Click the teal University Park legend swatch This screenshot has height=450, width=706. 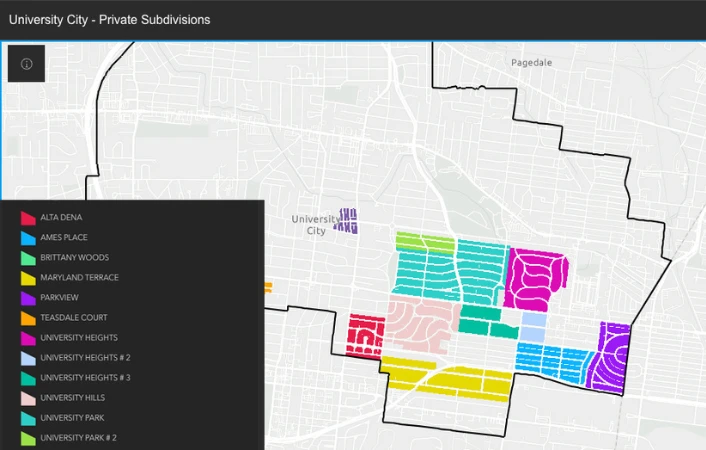pyautogui.click(x=28, y=418)
